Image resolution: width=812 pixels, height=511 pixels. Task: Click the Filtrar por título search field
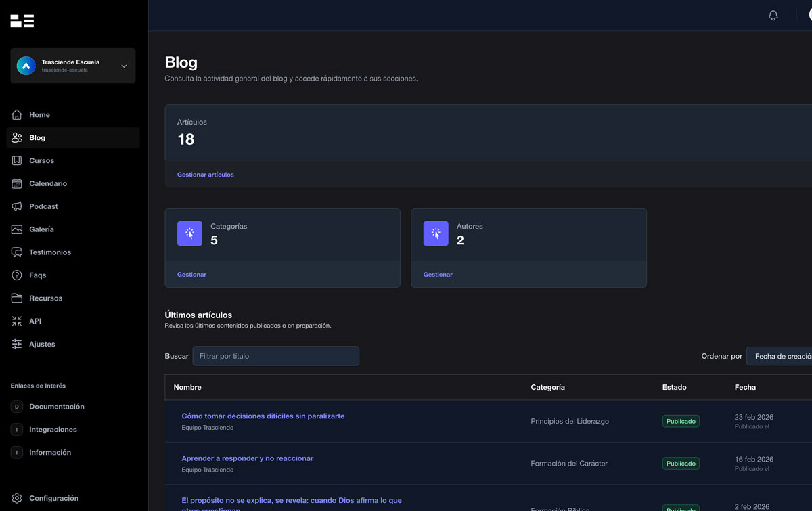click(275, 355)
